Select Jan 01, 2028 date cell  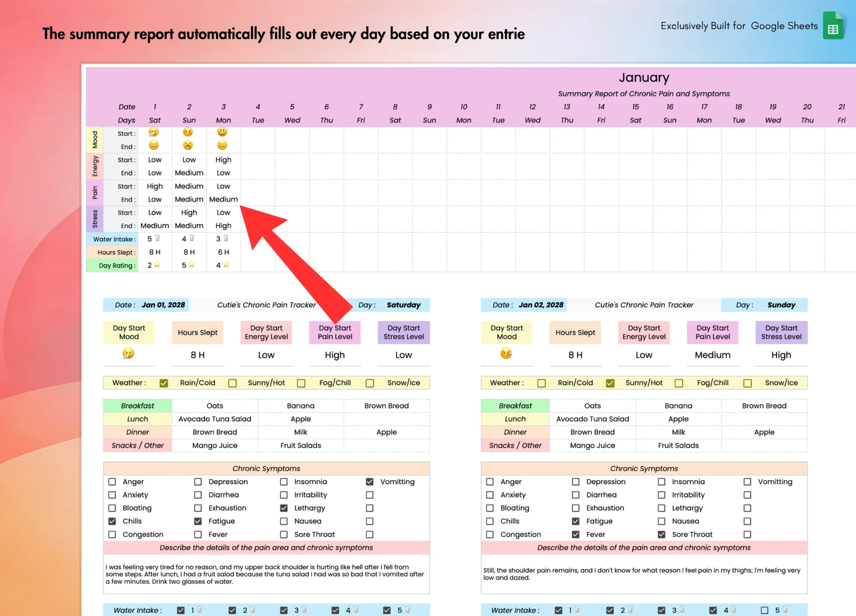[x=163, y=305]
